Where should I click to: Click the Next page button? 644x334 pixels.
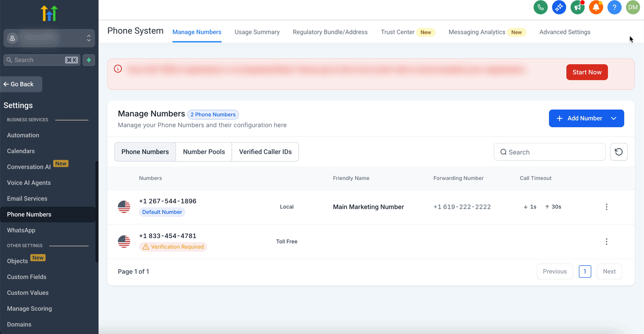click(x=609, y=272)
